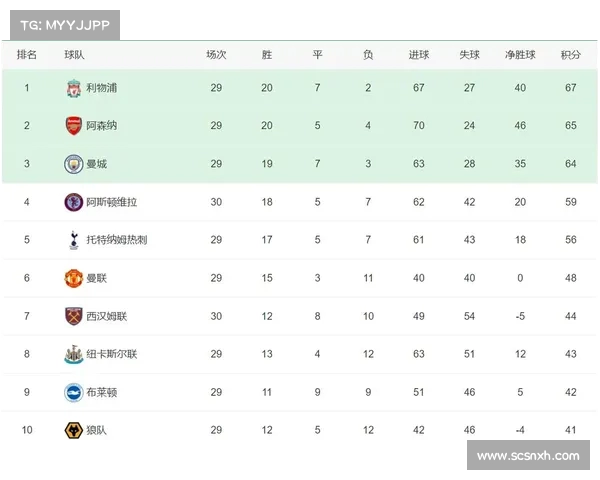The height and width of the screenshot is (480, 600).
Task: Sort by the 积分 column header
Action: point(571,55)
